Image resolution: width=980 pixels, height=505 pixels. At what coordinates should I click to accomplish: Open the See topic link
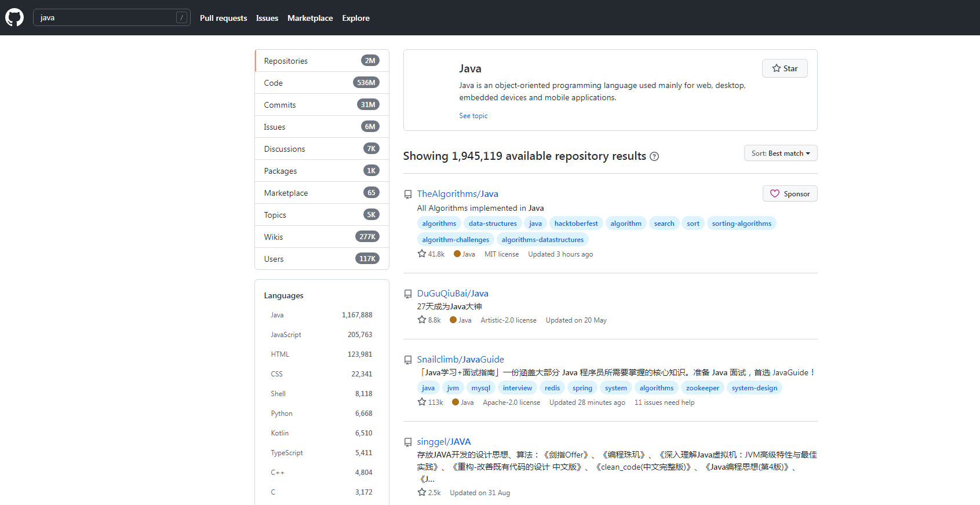(473, 116)
